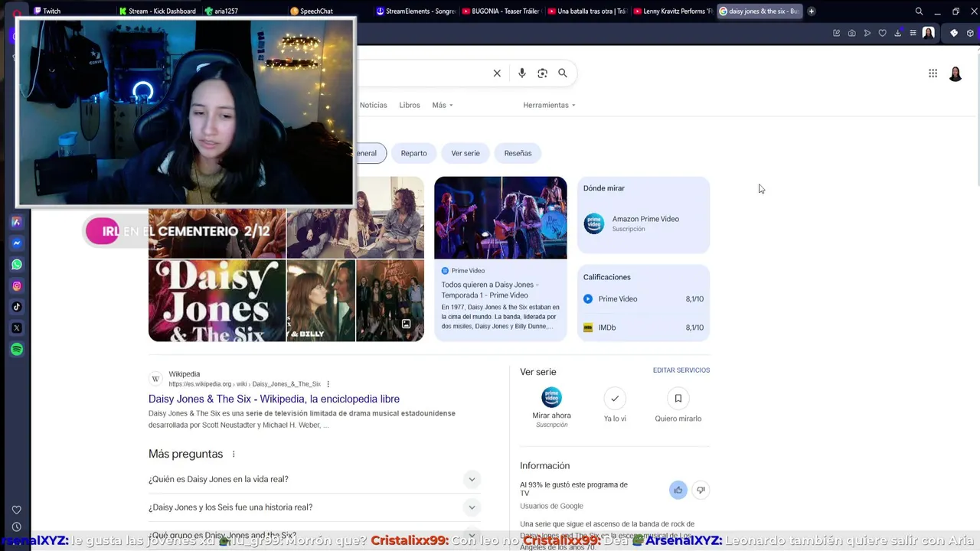The image size is (980, 551).
Task: Click the send/flow arrow toolbar icon
Action: point(867,33)
